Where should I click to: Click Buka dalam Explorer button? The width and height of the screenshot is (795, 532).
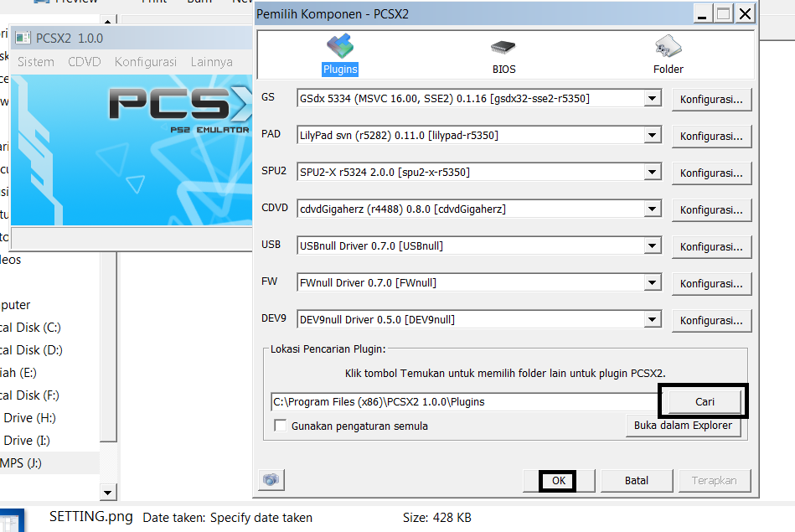[x=683, y=426]
